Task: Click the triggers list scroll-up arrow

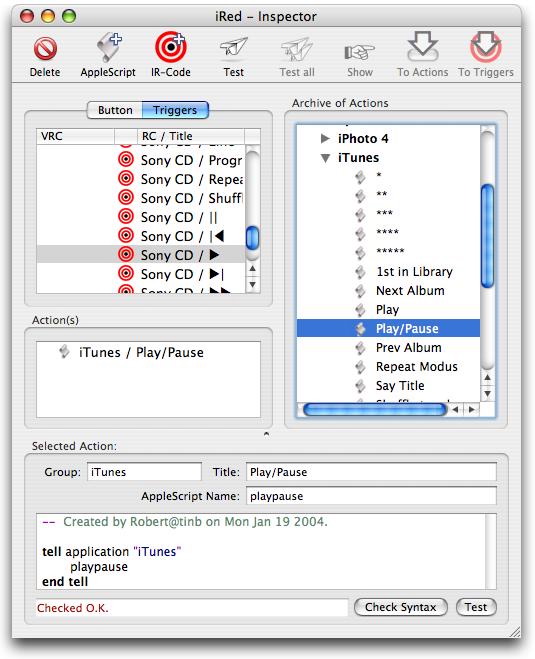Action: point(252,269)
